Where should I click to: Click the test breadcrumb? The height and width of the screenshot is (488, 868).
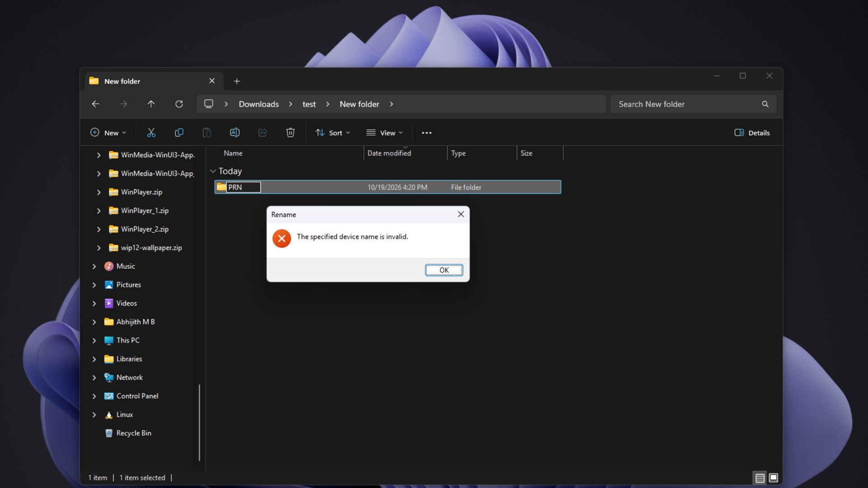309,104
